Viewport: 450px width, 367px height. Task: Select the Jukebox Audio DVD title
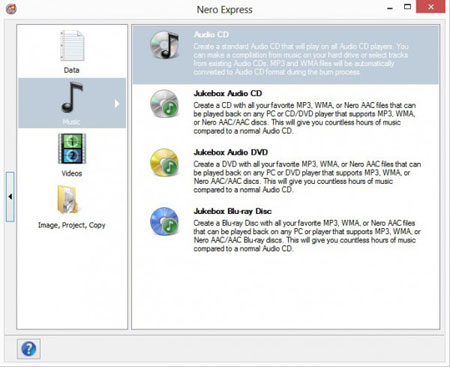[231, 152]
